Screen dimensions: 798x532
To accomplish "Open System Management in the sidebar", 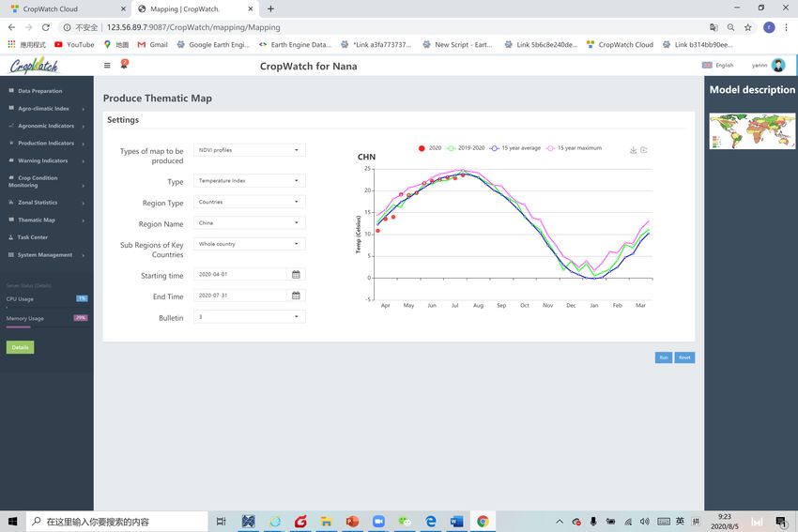I will (46, 255).
